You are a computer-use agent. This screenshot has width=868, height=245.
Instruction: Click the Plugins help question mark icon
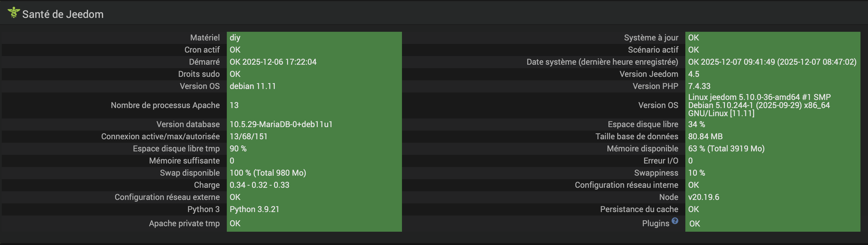(675, 221)
